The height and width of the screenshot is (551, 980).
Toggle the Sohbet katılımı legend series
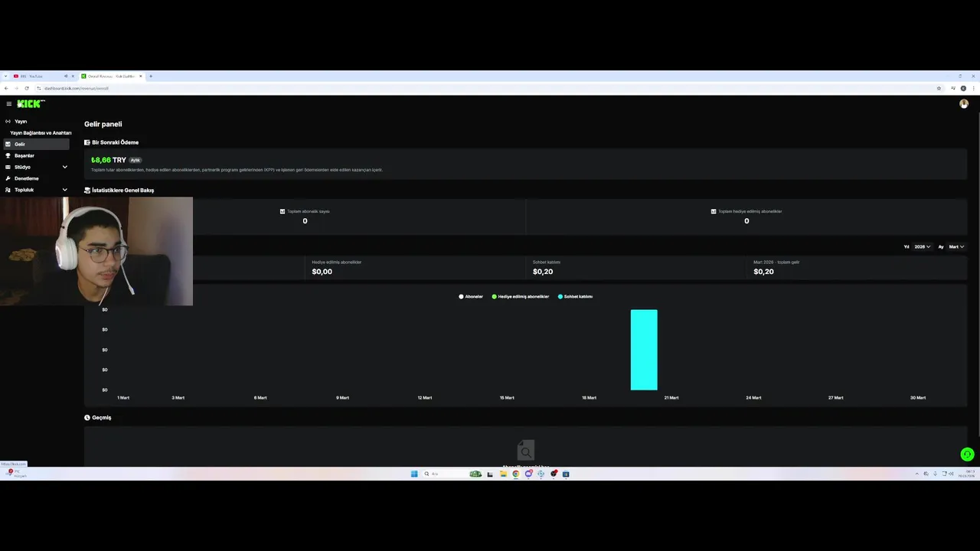pyautogui.click(x=575, y=296)
